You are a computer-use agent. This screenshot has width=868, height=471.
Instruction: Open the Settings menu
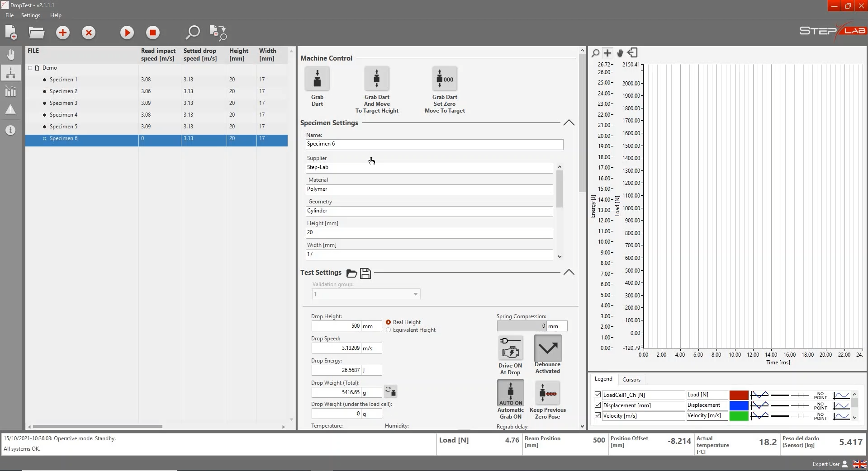pyautogui.click(x=31, y=15)
